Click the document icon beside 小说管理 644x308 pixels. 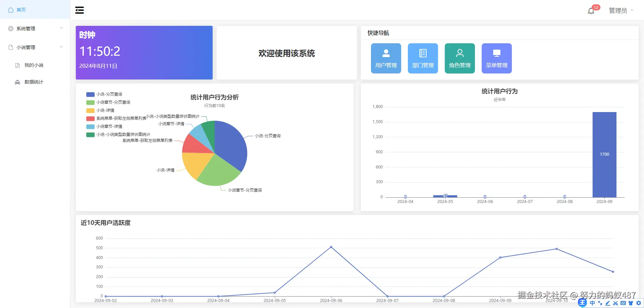tap(11, 47)
